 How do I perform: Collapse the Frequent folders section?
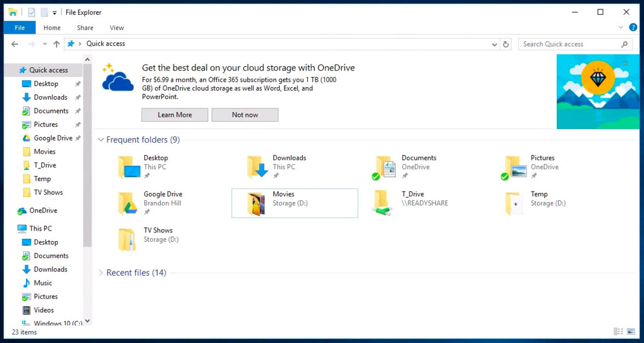point(101,140)
